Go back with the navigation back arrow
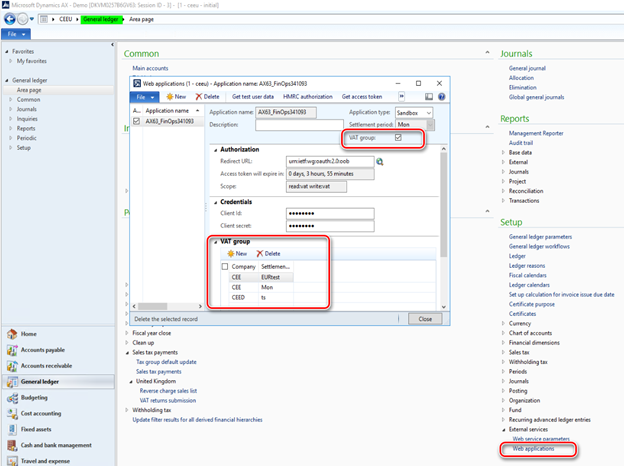The height and width of the screenshot is (466, 624). click(x=10, y=19)
